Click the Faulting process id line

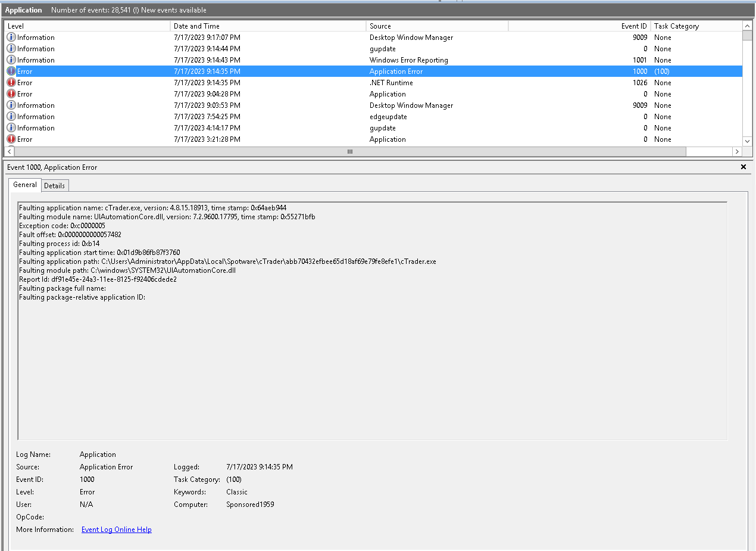(59, 244)
